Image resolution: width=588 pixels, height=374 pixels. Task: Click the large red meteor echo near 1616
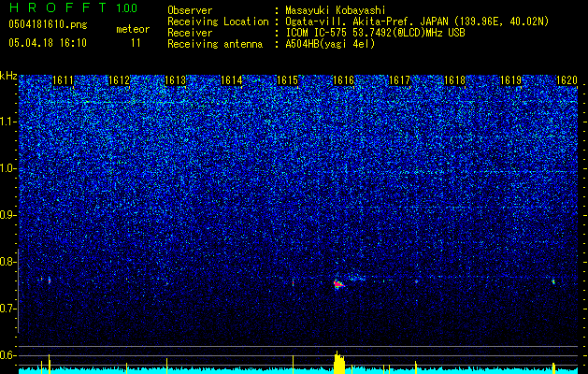tap(338, 284)
